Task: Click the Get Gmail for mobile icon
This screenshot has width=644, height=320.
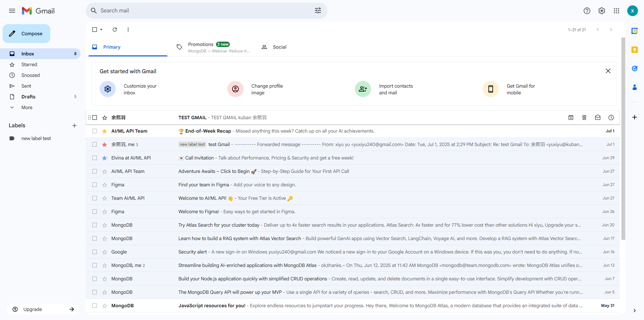Action: pos(491,89)
